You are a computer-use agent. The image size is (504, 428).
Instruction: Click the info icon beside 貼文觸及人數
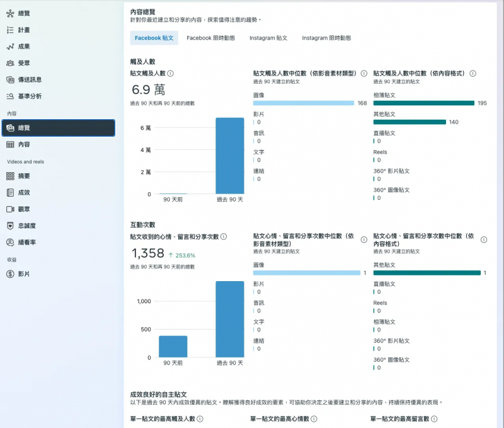point(171,73)
